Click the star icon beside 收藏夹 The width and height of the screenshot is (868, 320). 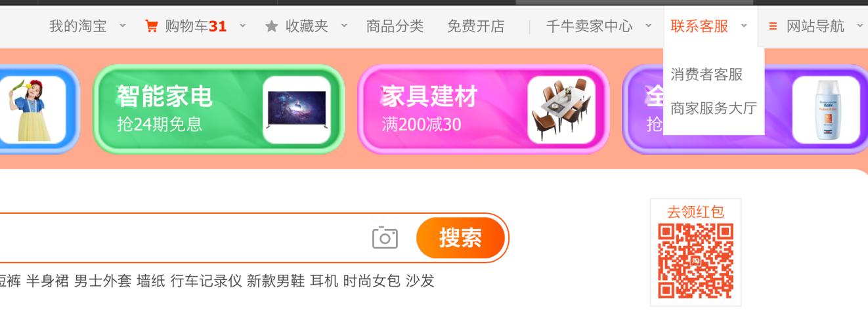[x=271, y=26]
